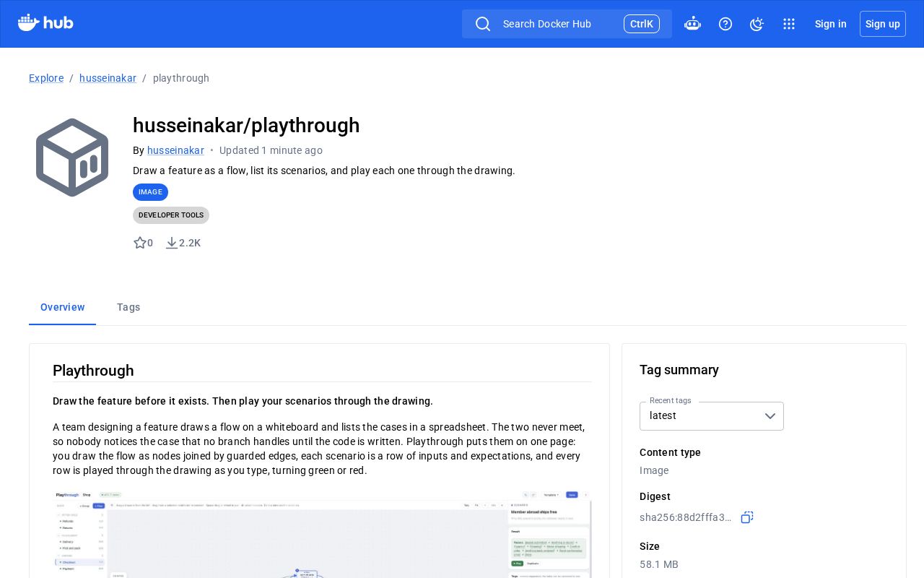Go to Explore in the breadcrumb
This screenshot has height=578, width=924.
[x=46, y=78]
